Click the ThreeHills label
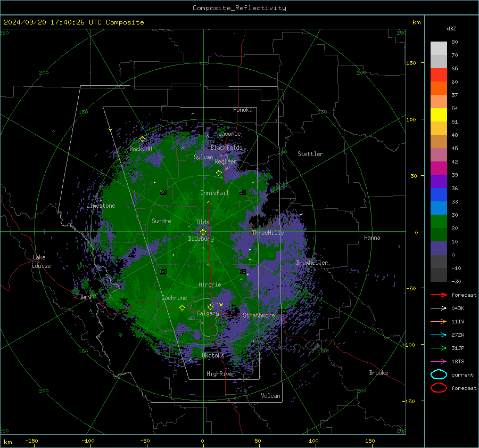Image resolution: width=479 pixels, height=448 pixels. [268, 233]
